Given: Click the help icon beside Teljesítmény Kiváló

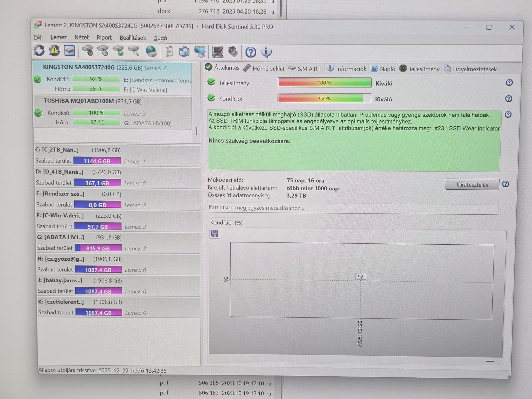Looking at the screenshot, I should 509,83.
